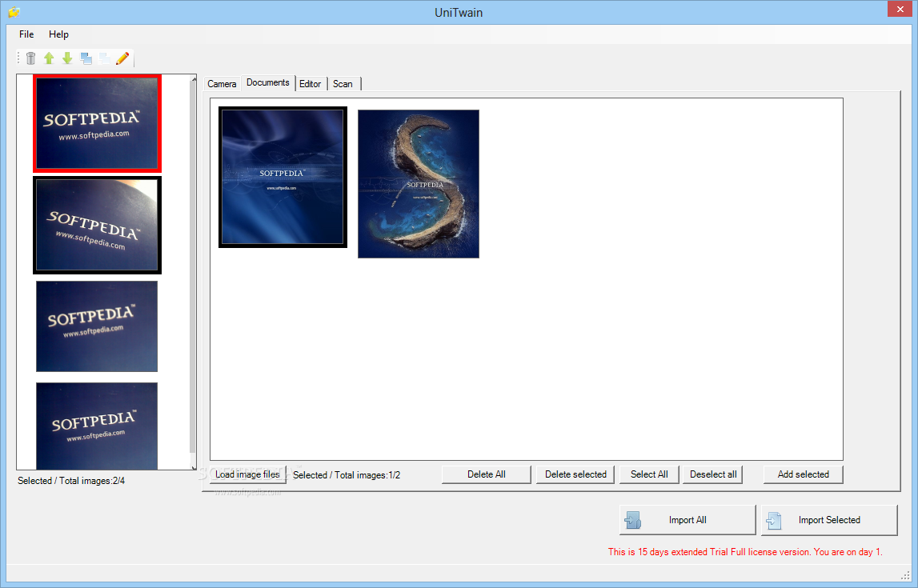Click the faded overlapping squares deselect icon
The width and height of the screenshot is (918, 588).
(104, 58)
